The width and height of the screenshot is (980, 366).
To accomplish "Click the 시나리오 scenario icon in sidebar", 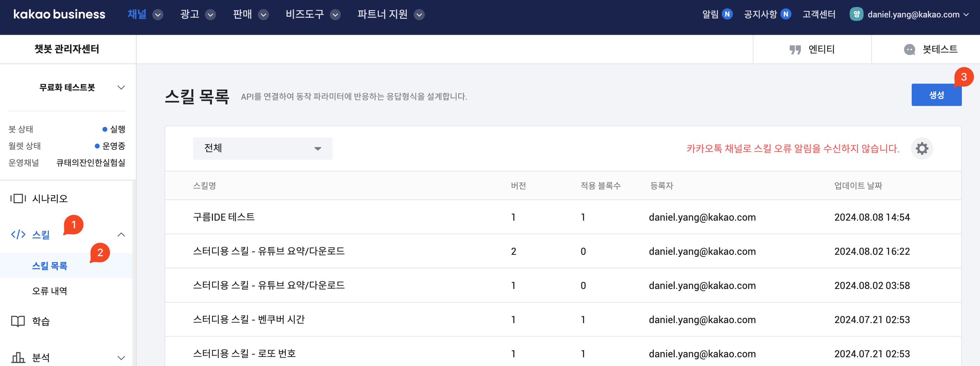I will (x=18, y=198).
